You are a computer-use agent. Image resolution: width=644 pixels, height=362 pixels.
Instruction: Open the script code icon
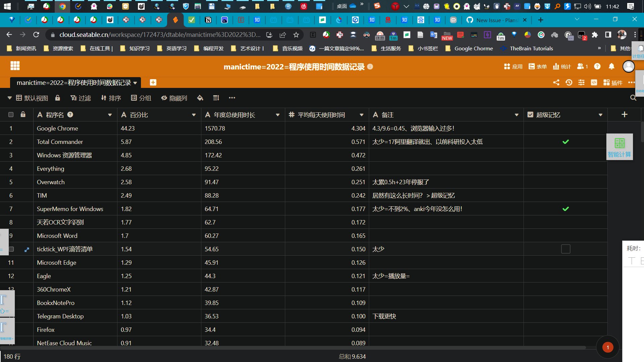(x=594, y=83)
